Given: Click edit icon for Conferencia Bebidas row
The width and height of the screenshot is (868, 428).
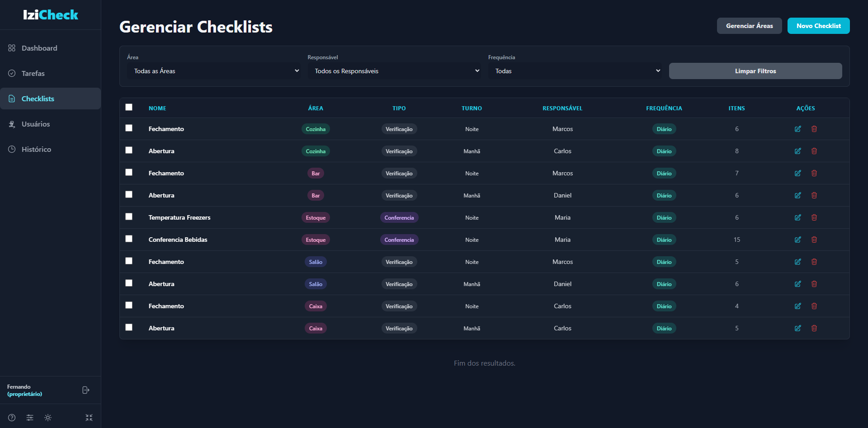Looking at the screenshot, I should pos(798,240).
